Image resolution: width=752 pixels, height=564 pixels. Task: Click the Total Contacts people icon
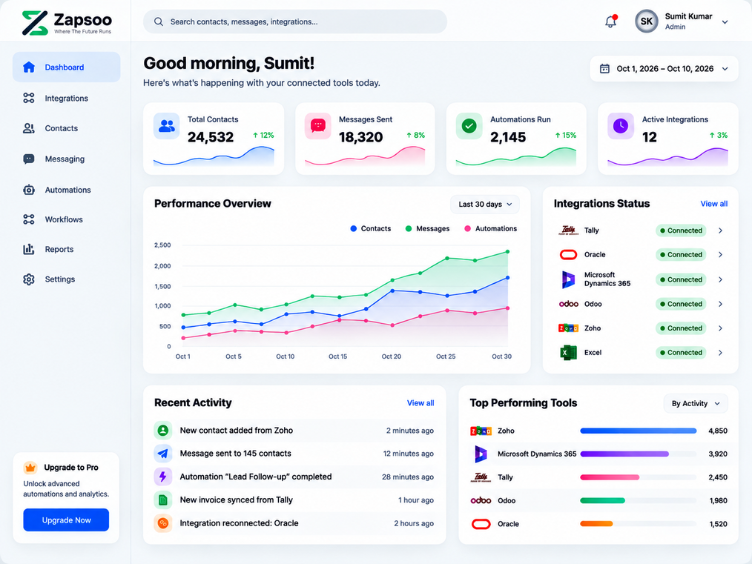[x=166, y=126]
